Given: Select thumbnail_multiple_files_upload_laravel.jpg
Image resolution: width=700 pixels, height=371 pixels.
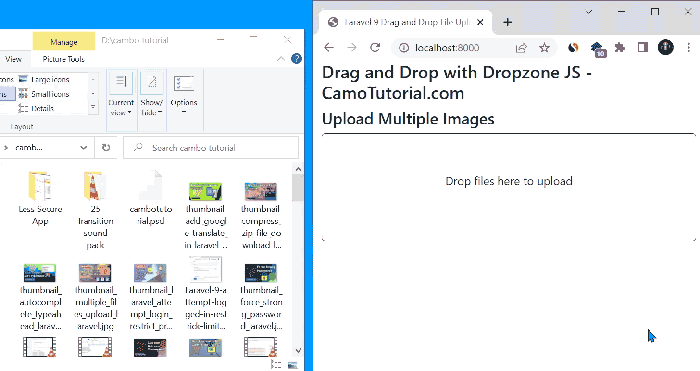Looking at the screenshot, I should pyautogui.click(x=96, y=296).
